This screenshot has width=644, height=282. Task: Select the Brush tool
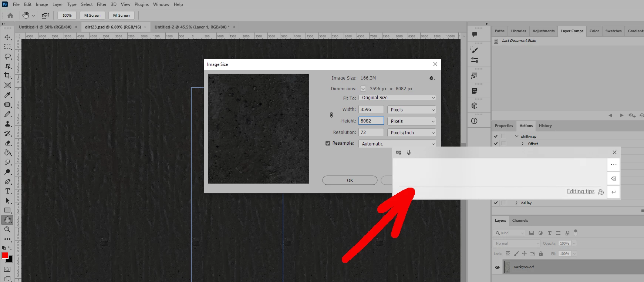pos(7,114)
